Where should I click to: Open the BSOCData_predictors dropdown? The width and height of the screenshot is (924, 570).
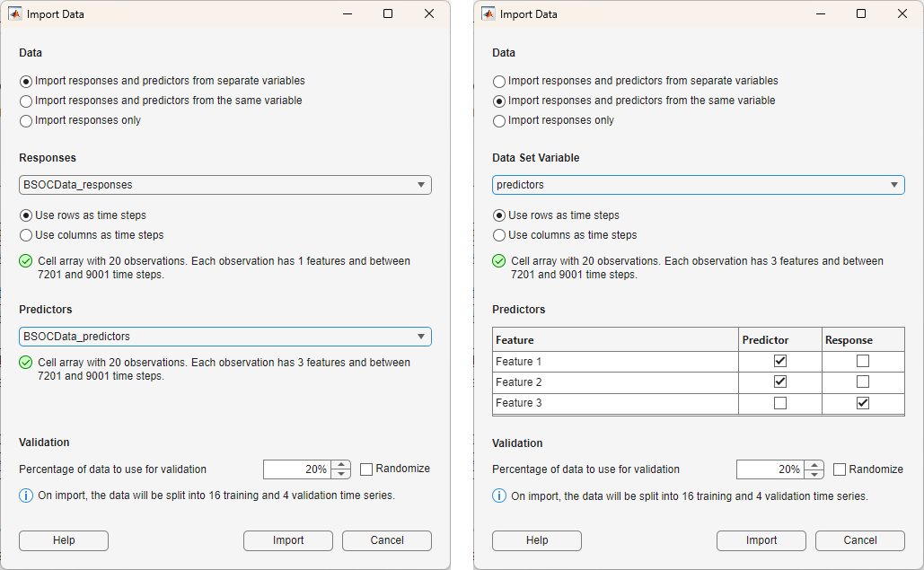(421, 335)
